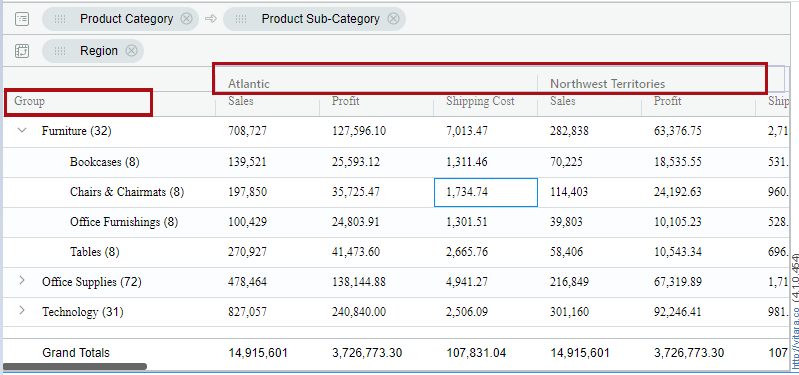Click the horizontal scrollbar thumb
Screen dimensions: 799x375
(75, 366)
